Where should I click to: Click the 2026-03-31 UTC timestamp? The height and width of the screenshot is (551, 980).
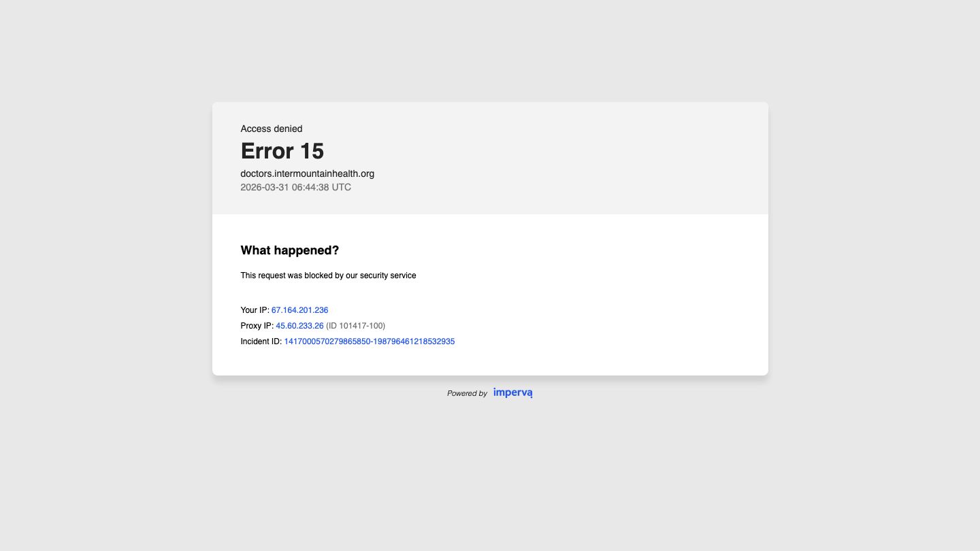(295, 187)
